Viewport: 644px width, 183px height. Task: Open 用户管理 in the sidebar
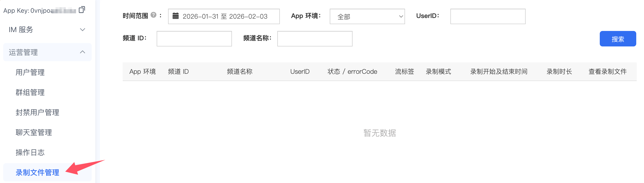(30, 72)
